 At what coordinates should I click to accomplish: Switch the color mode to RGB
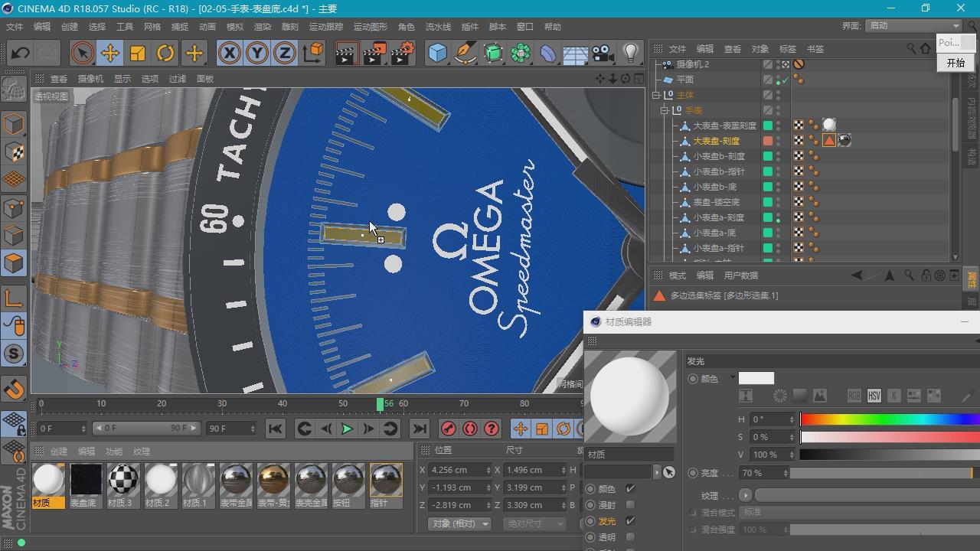tap(854, 396)
